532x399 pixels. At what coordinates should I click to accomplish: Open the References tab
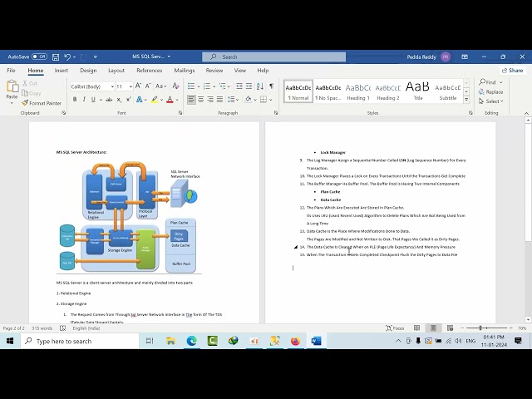tap(150, 70)
